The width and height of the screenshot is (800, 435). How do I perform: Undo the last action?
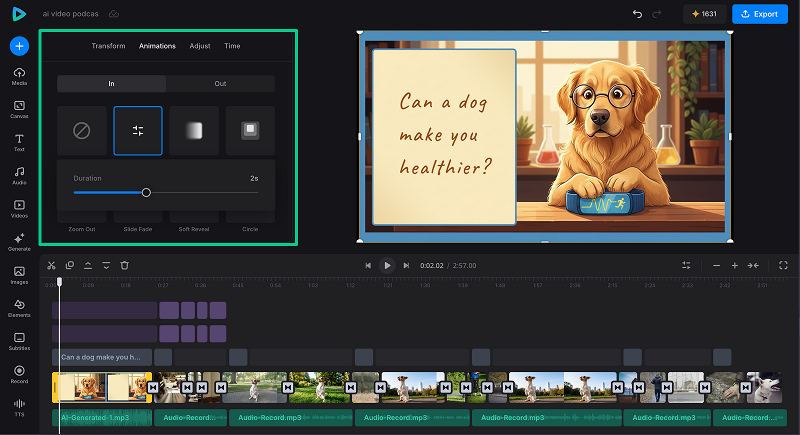tap(637, 14)
